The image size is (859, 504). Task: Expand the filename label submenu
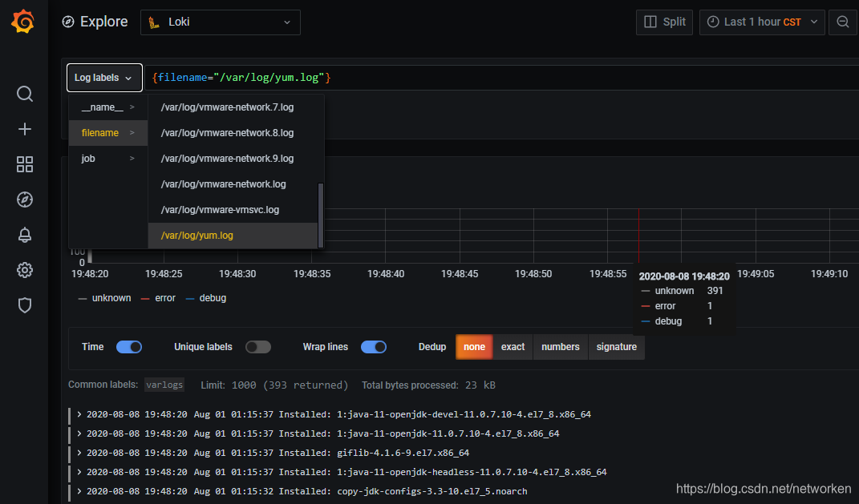point(108,133)
